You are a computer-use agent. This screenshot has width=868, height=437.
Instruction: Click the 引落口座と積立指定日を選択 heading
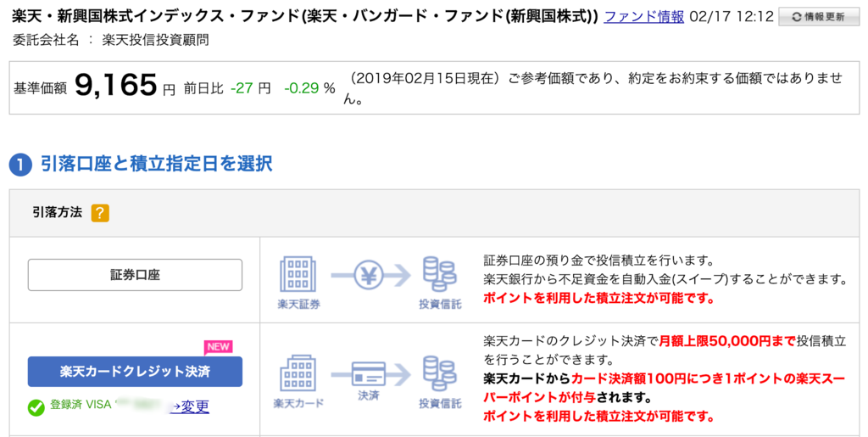coord(157,164)
